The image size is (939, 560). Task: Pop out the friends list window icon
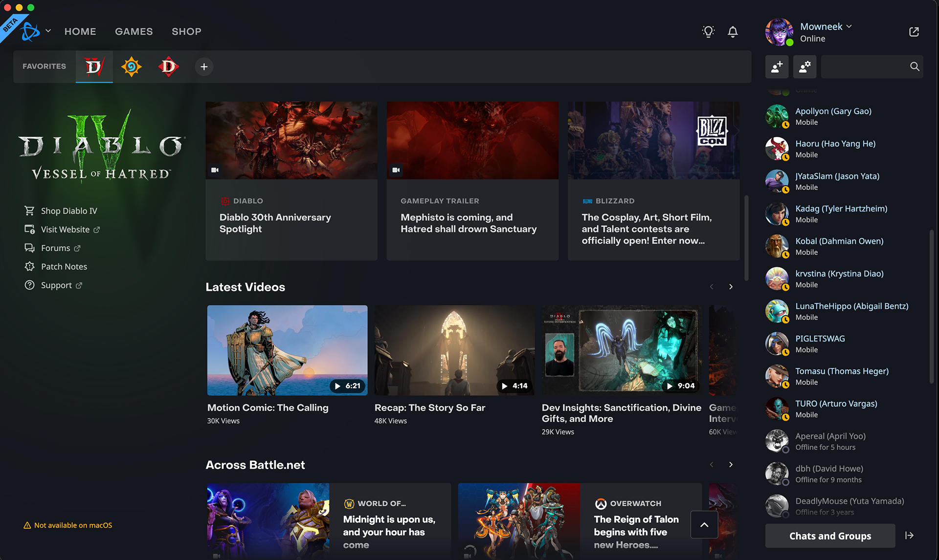click(914, 32)
